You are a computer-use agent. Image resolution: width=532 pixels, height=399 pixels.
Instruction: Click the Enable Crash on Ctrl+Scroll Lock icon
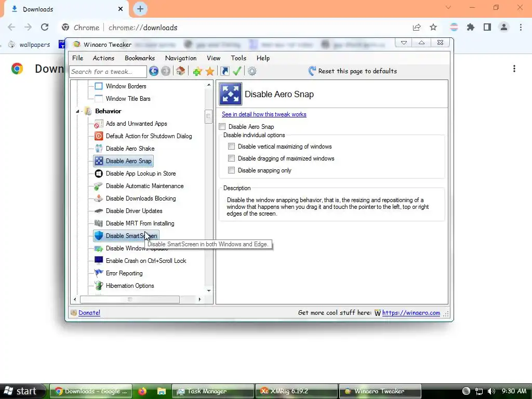click(x=98, y=261)
